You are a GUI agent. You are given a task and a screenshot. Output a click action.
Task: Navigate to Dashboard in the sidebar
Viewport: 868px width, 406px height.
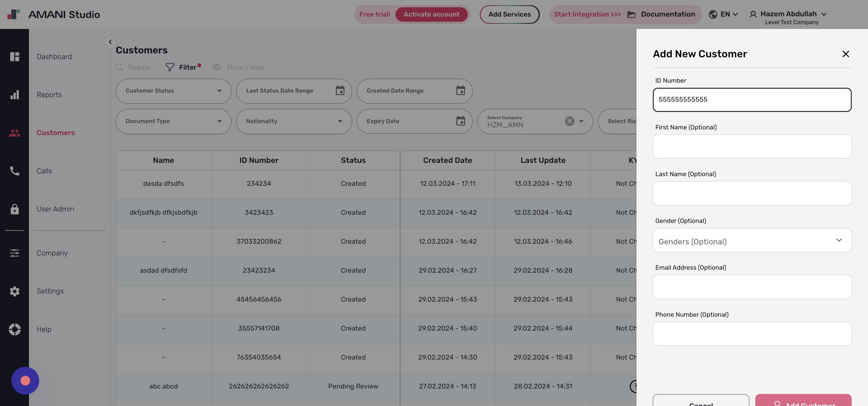tap(54, 57)
